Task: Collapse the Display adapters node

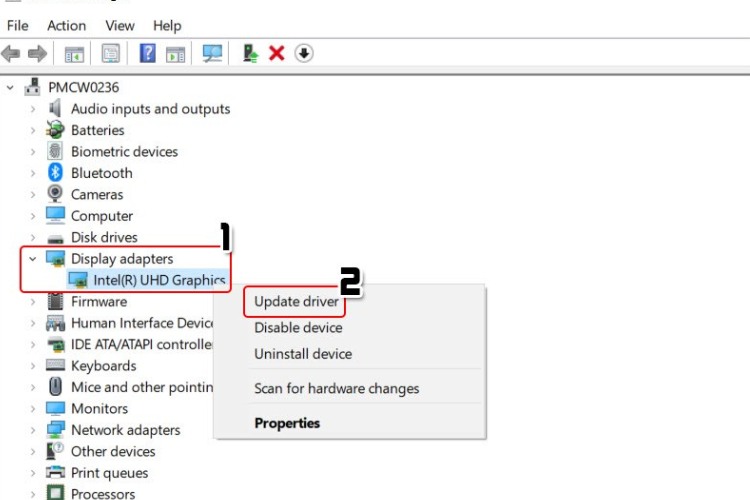Action: point(33,259)
